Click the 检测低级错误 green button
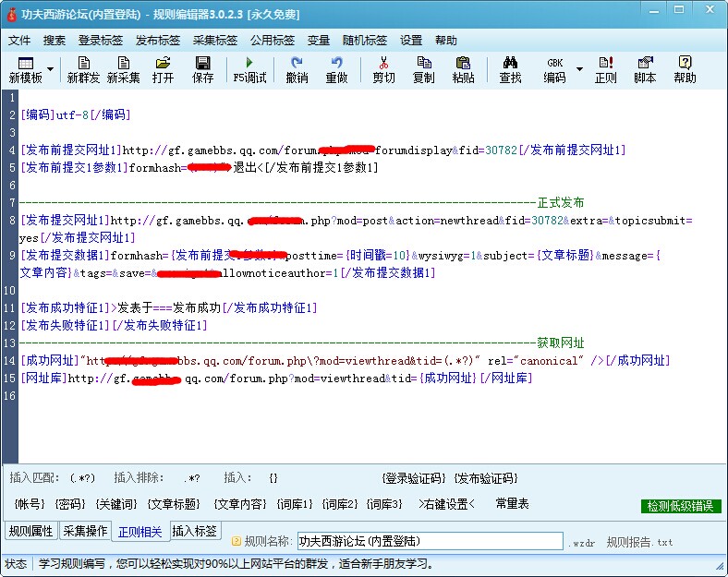Viewport: 728px width, 577px height. click(x=681, y=506)
